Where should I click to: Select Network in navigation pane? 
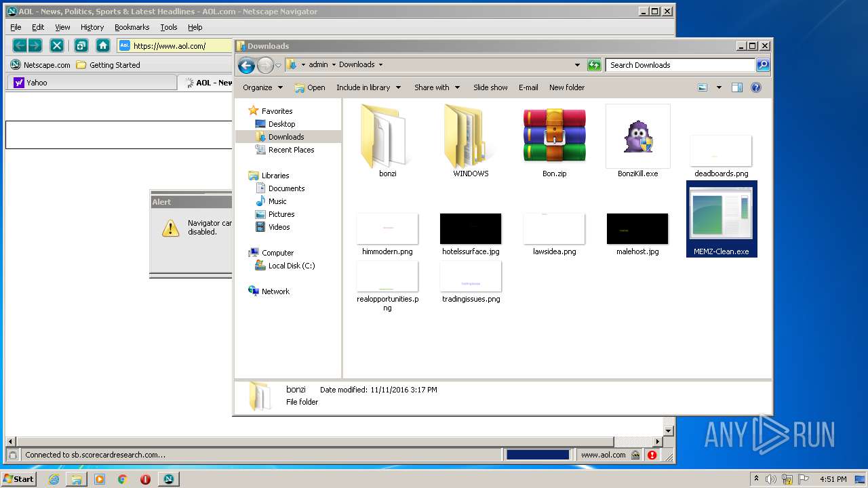pos(269,291)
